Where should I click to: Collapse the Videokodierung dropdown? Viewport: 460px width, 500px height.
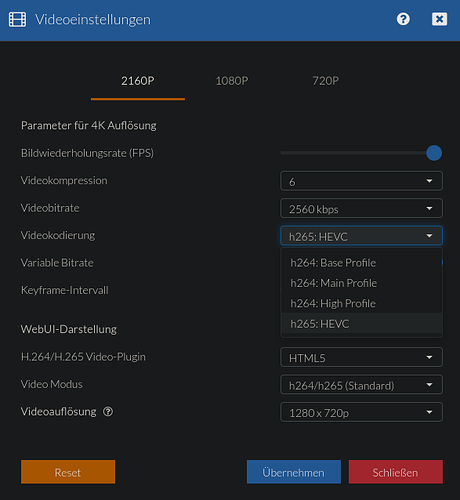pos(361,236)
